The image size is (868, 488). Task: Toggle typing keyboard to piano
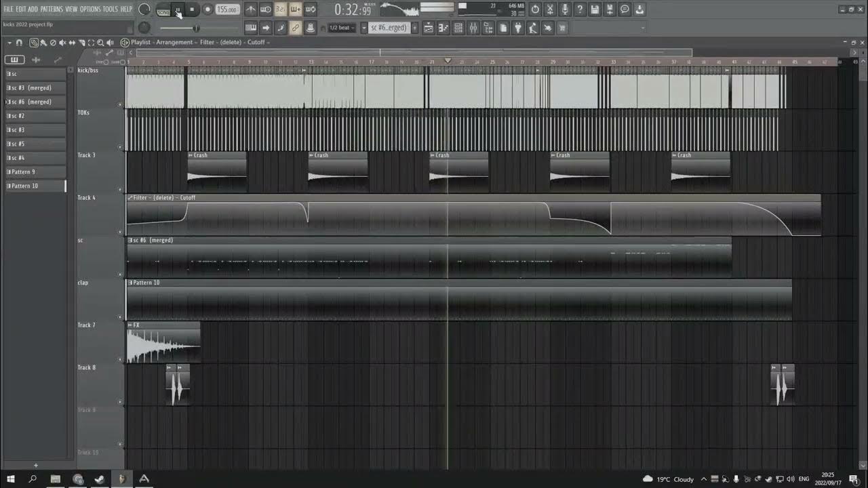[251, 28]
